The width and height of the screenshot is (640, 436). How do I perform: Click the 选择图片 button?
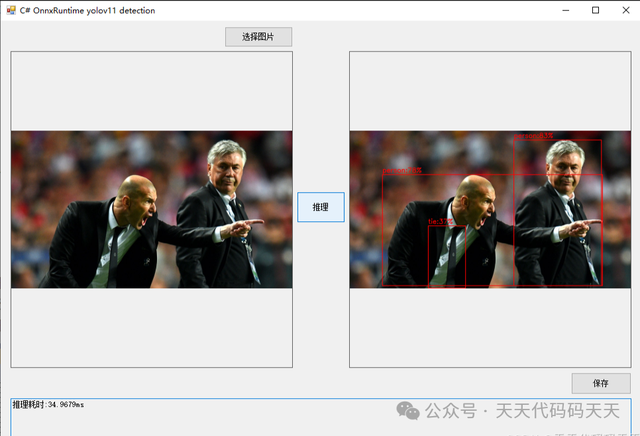(258, 37)
